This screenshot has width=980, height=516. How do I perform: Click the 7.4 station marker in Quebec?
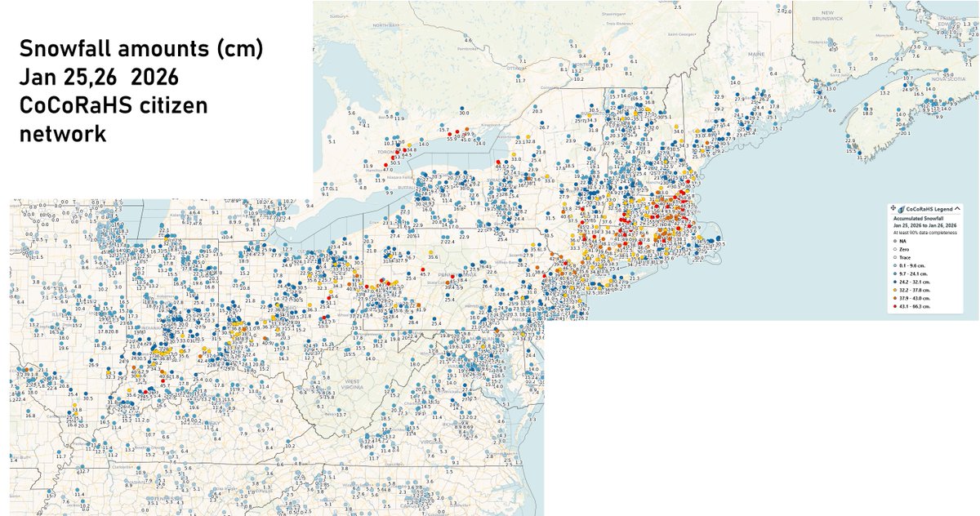604,49
